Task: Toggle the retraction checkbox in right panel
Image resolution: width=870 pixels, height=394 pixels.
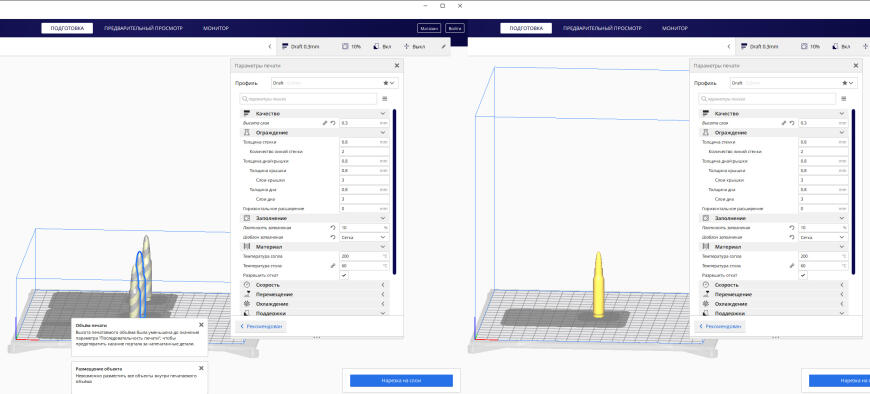Action: 803,275
